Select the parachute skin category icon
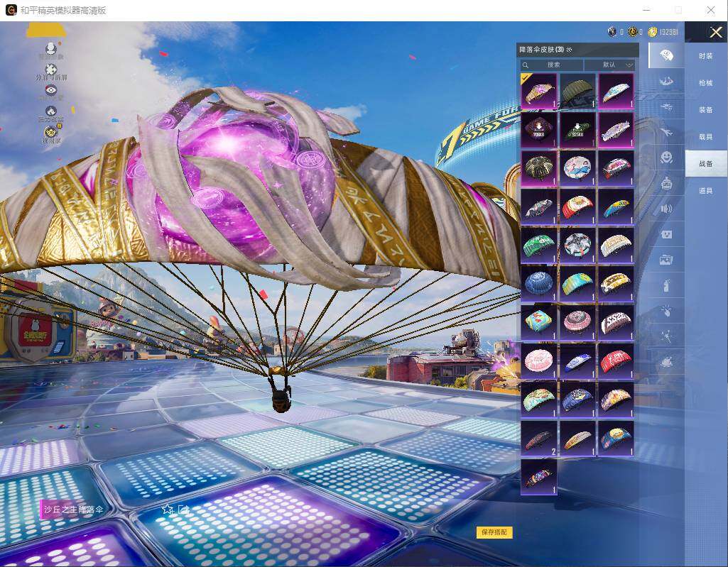Viewport: 728px width, 567px height. [666, 56]
